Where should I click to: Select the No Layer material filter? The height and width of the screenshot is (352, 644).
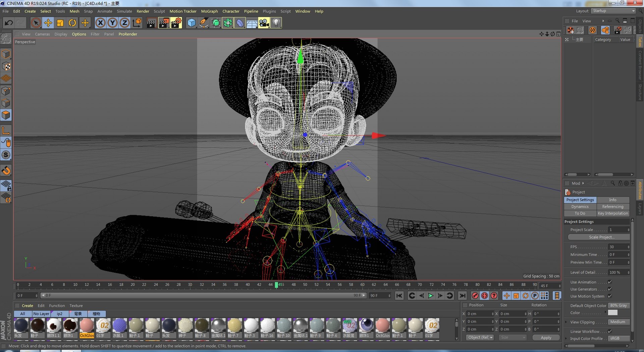(x=41, y=314)
